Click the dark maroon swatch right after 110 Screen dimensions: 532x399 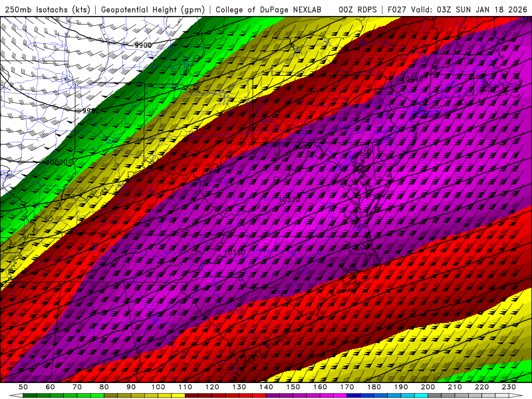192,396
